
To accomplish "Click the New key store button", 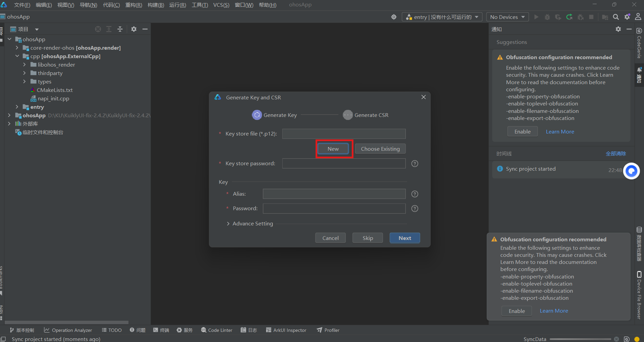I will tap(333, 149).
